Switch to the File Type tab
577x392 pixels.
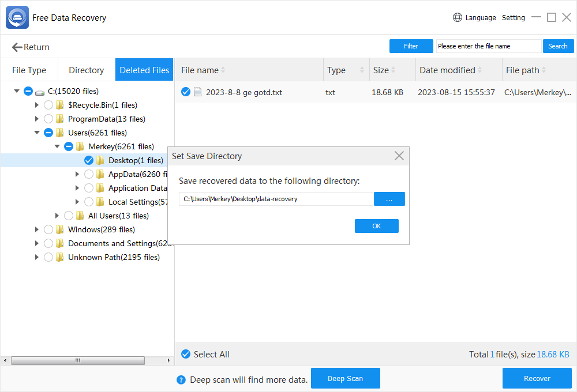coord(29,70)
